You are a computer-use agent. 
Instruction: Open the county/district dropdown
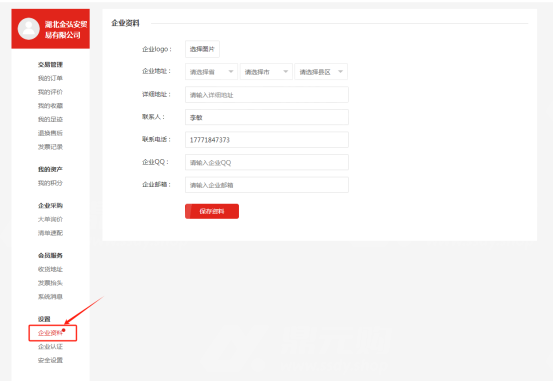coord(321,72)
